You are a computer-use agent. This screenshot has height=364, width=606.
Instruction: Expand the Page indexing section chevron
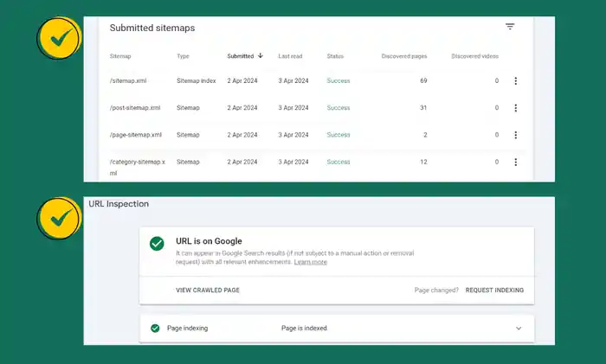(x=519, y=328)
